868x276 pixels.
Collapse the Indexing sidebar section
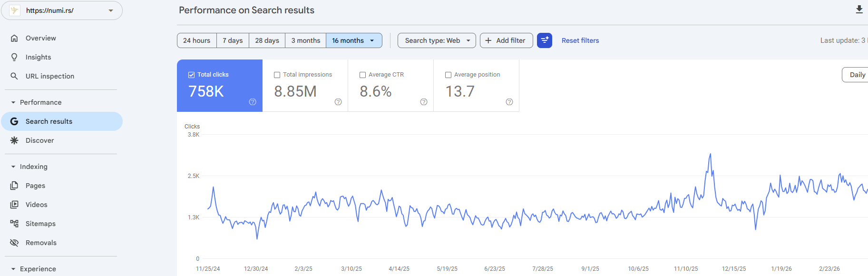pos(13,167)
